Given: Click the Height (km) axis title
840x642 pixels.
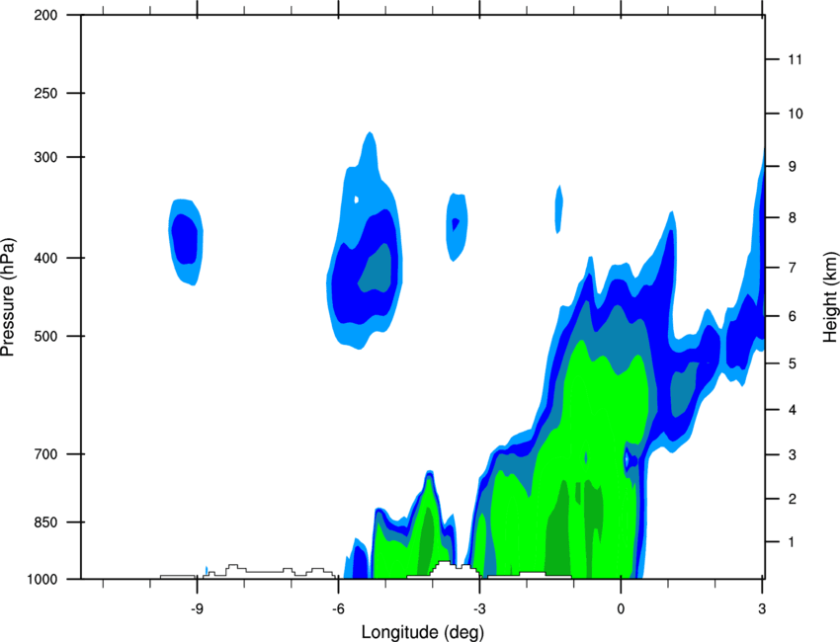Looking at the screenshot, I should pyautogui.click(x=830, y=296).
